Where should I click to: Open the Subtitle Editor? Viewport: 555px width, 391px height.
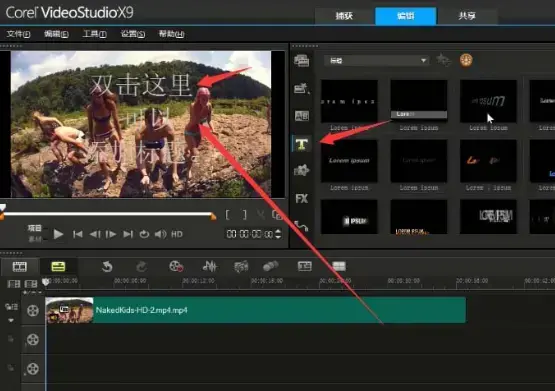coord(305,266)
